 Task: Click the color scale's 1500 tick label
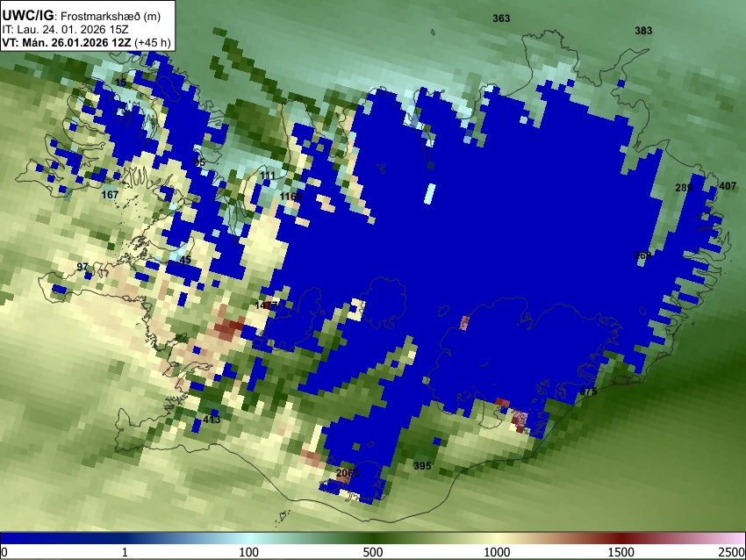pyautogui.click(x=621, y=552)
